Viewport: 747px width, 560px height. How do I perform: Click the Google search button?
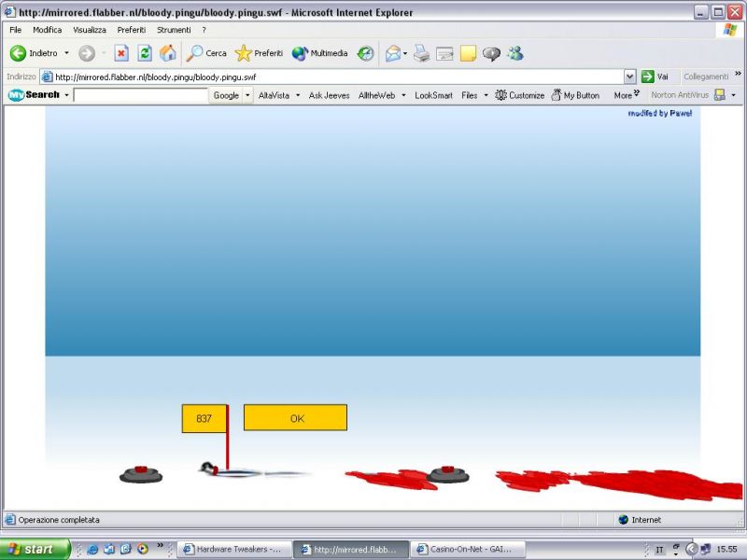(x=226, y=95)
